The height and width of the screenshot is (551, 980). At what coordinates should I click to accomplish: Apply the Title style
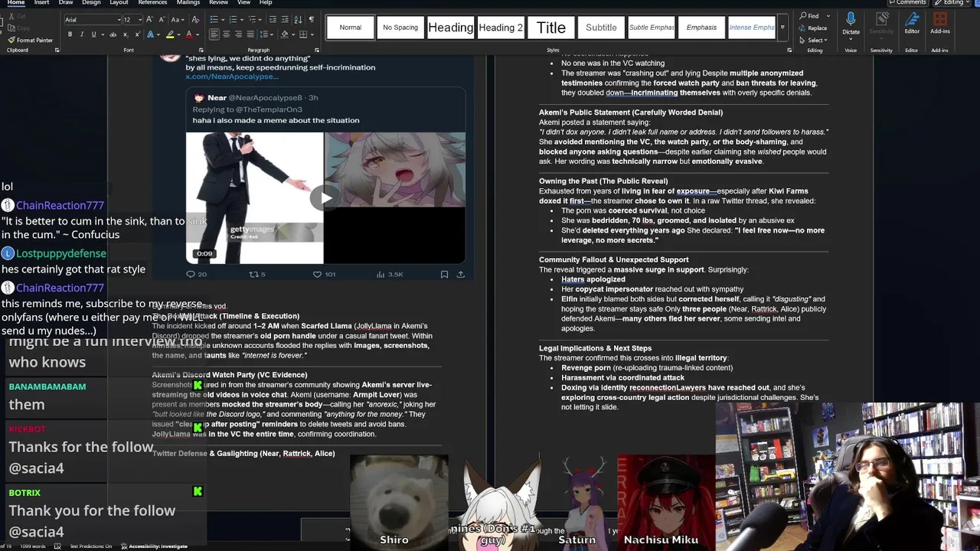coord(550,28)
